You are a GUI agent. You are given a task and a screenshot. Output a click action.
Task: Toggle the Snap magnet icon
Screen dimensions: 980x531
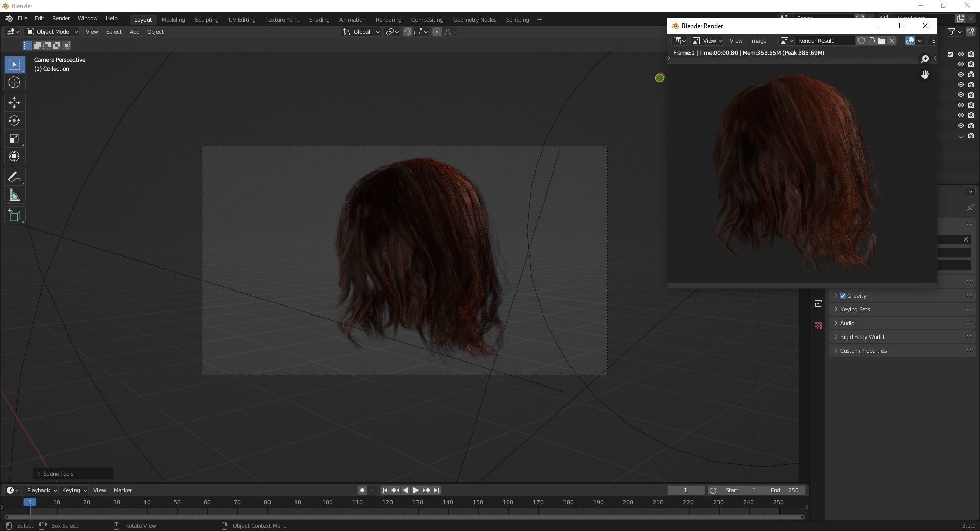408,32
